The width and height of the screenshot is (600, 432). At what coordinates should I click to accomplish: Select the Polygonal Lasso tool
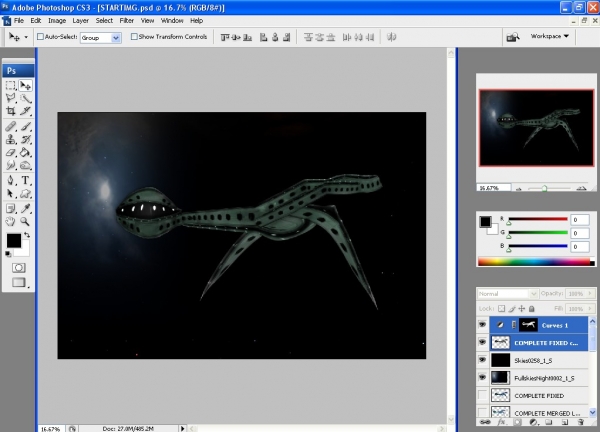point(11,98)
